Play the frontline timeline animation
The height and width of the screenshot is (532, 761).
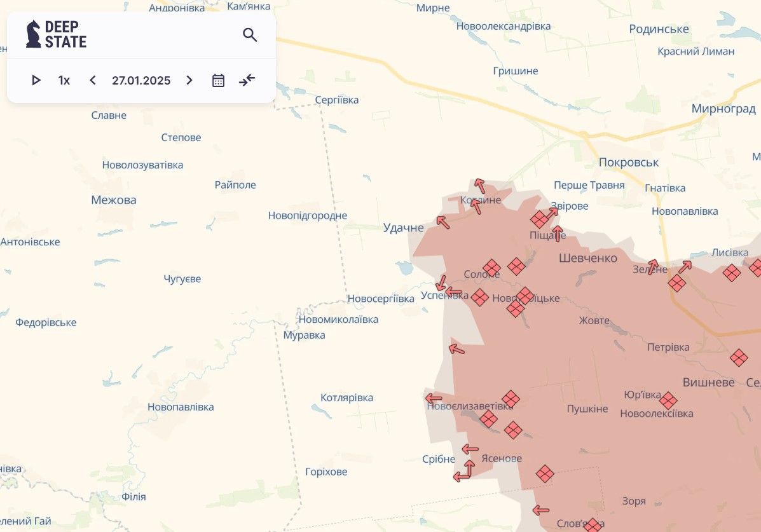(x=36, y=80)
